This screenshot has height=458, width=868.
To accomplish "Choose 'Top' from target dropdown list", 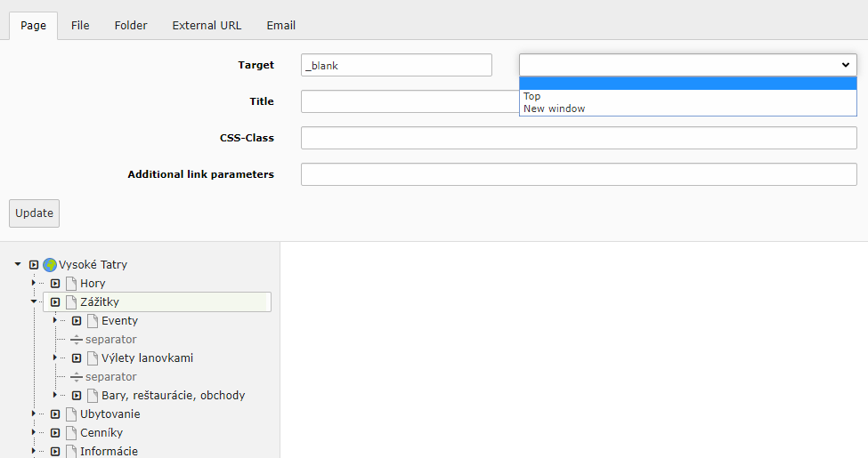I will tap(532, 96).
